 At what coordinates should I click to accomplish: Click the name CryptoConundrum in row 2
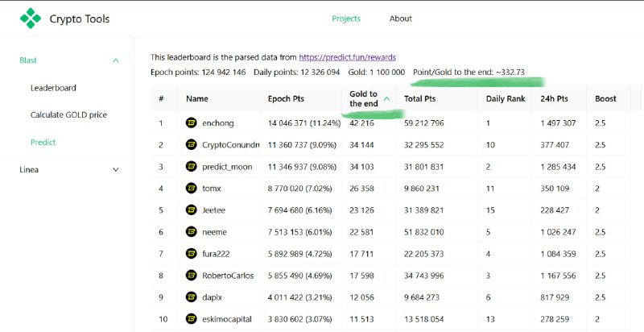click(231, 144)
